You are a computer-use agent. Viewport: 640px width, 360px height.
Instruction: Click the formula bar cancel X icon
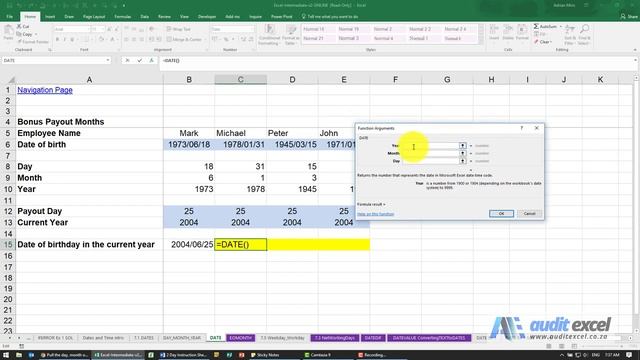[x=127, y=60]
